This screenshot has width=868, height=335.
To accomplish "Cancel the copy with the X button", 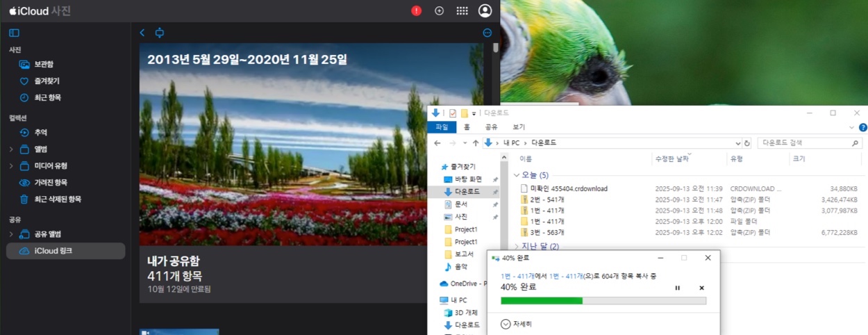I will point(701,288).
